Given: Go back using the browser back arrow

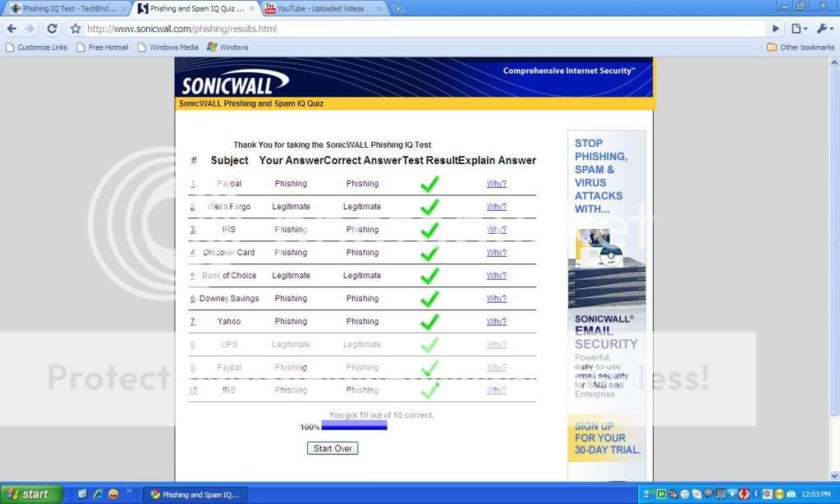Looking at the screenshot, I should tap(12, 29).
